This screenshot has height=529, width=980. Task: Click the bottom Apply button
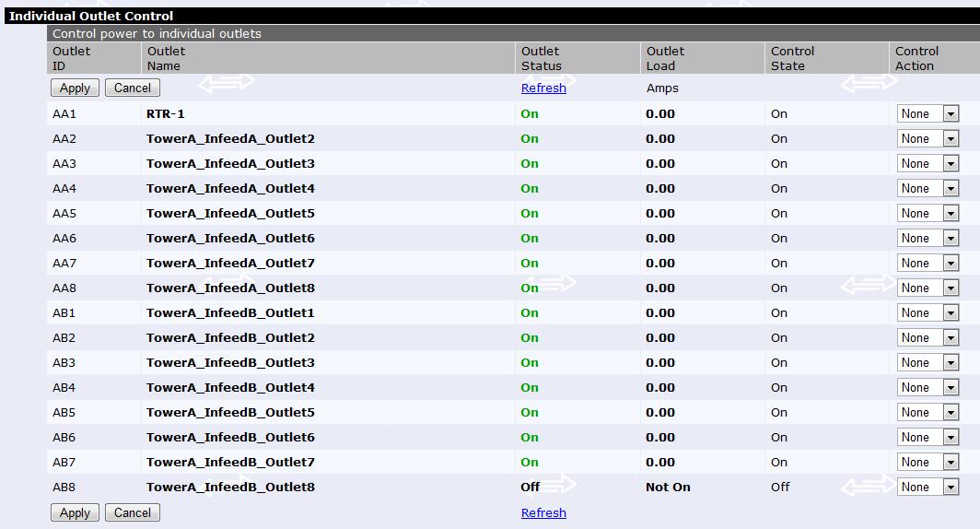(x=75, y=513)
